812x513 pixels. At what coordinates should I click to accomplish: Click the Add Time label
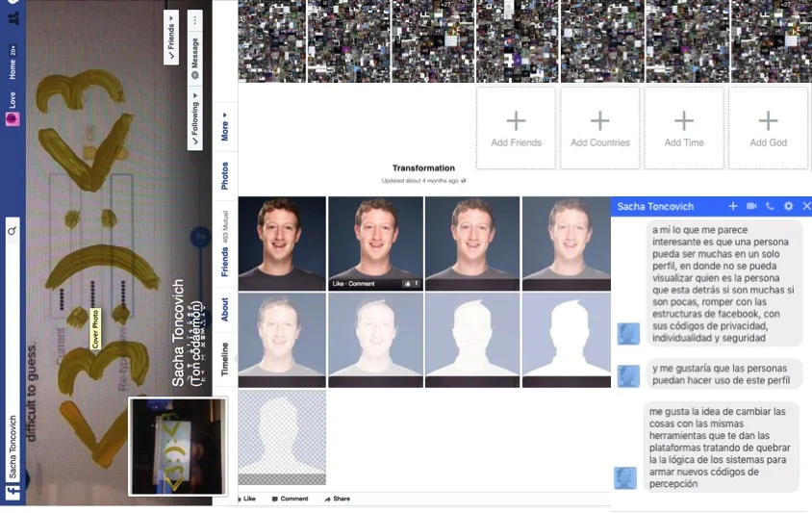[x=684, y=142]
